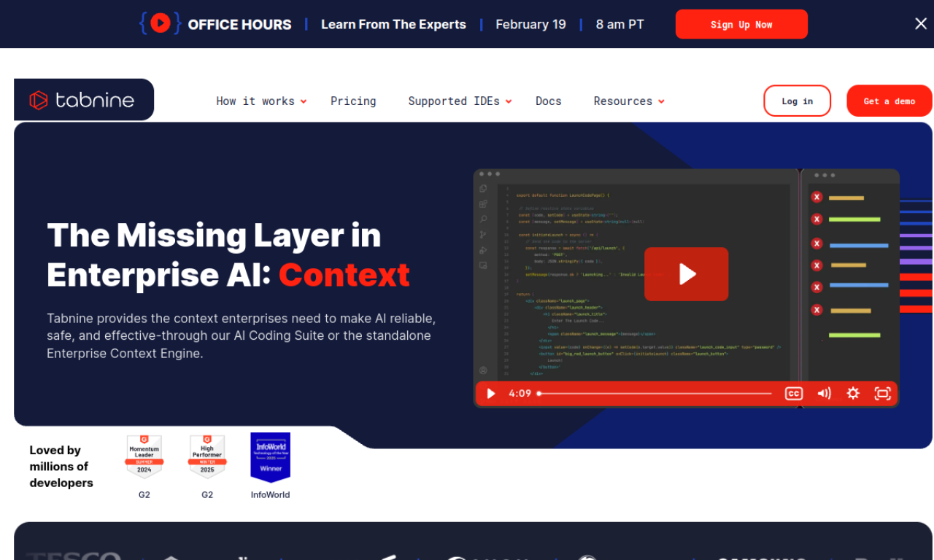Expand the How it works dropdown
The height and width of the screenshot is (560, 934).
pos(256,101)
